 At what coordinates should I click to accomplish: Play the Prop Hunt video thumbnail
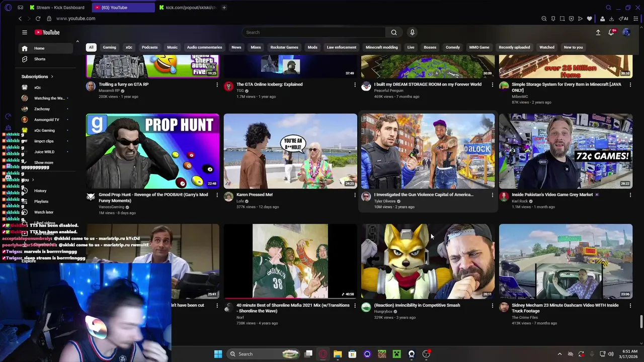pos(152,151)
